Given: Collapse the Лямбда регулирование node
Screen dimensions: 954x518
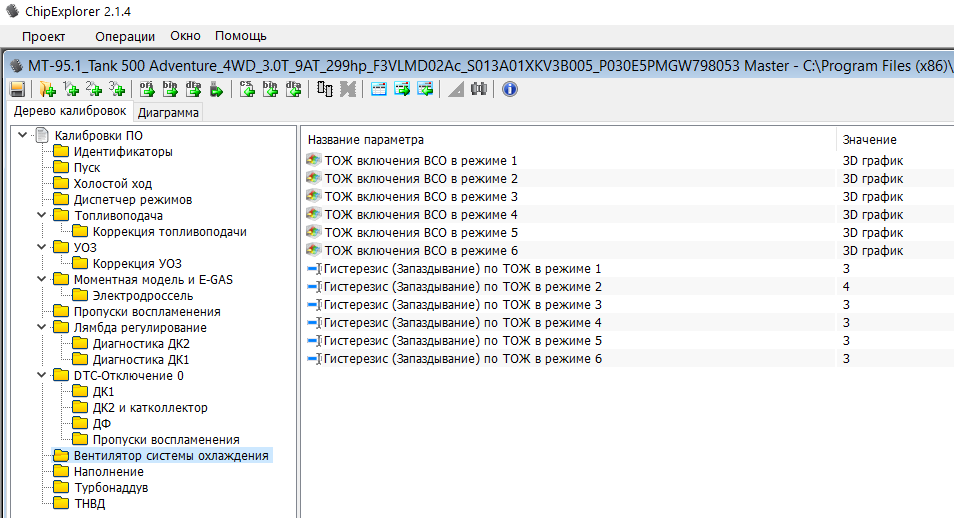Looking at the screenshot, I should click(40, 328).
